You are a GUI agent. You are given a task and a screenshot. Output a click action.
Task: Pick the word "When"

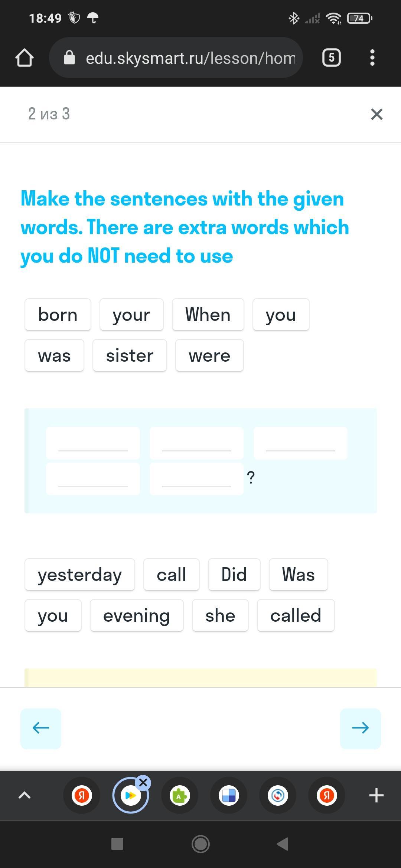(208, 315)
